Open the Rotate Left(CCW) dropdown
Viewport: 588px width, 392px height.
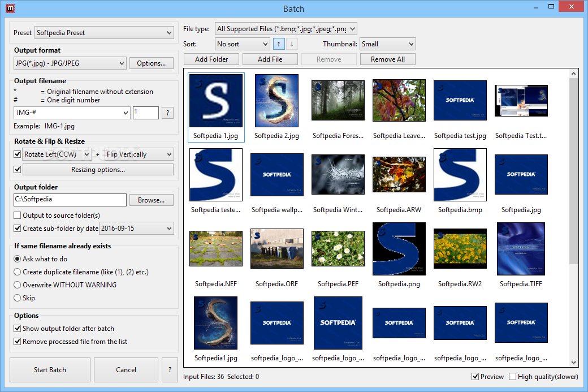[57, 154]
